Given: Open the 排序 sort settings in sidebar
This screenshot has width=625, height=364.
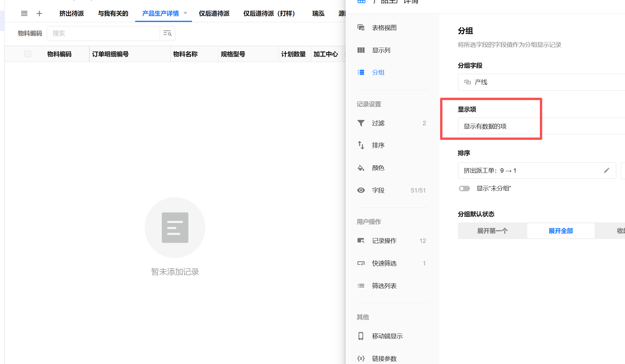Looking at the screenshot, I should [378, 145].
